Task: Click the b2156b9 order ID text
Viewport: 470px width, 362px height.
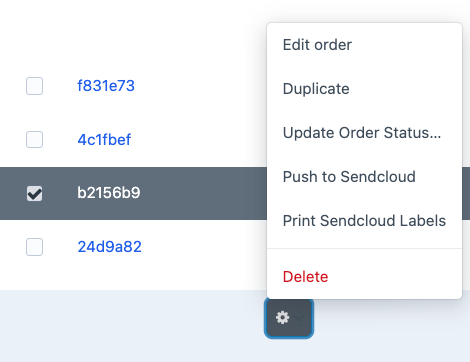Action: tap(109, 193)
